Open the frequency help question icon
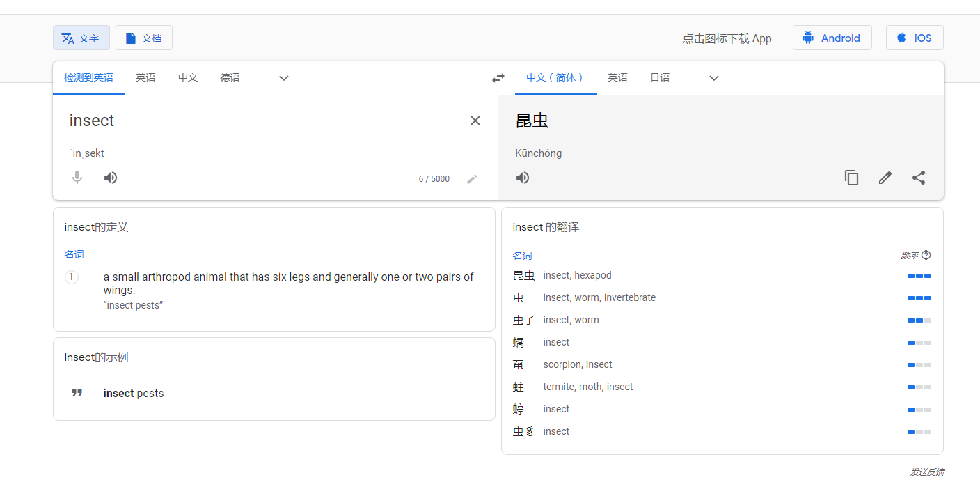The height and width of the screenshot is (503, 980). coord(926,256)
